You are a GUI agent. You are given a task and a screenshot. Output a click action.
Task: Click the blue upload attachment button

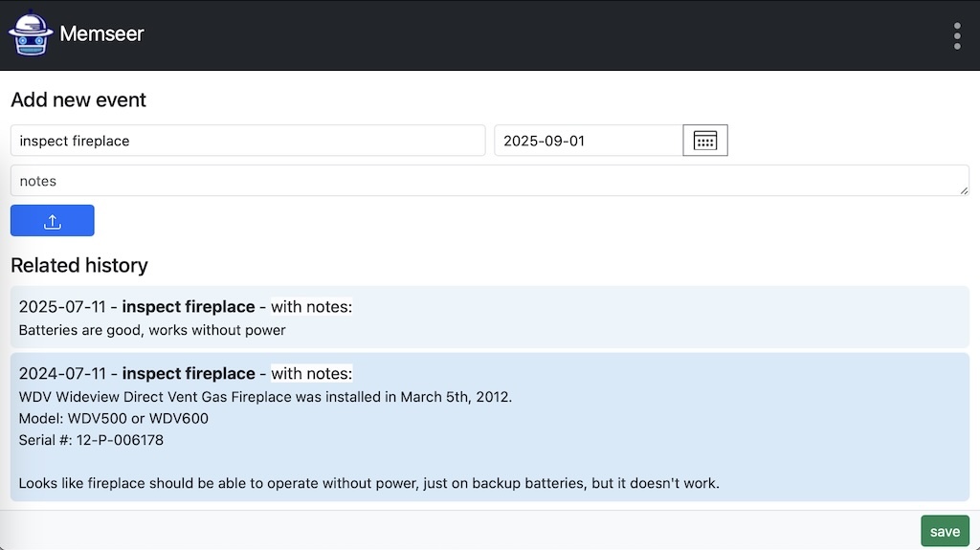click(x=53, y=221)
